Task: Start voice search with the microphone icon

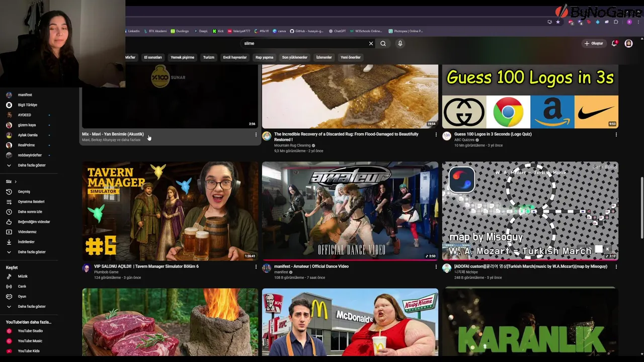Action: pos(400,43)
